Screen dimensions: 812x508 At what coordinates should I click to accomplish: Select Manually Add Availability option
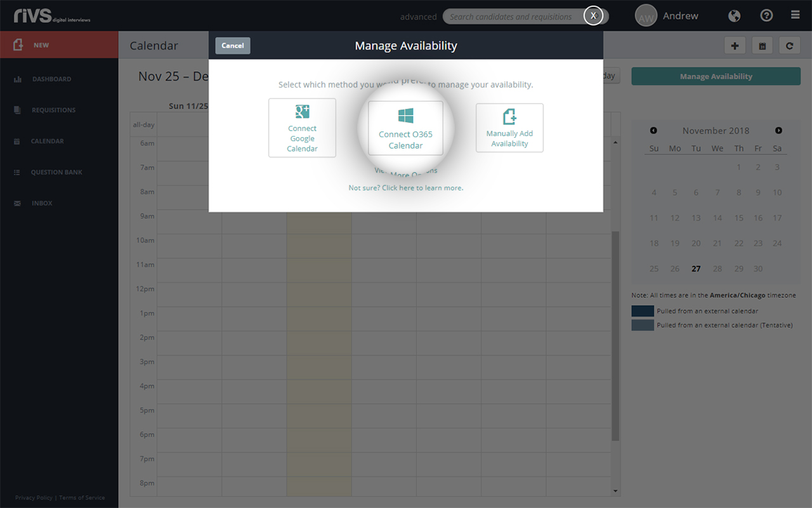509,128
